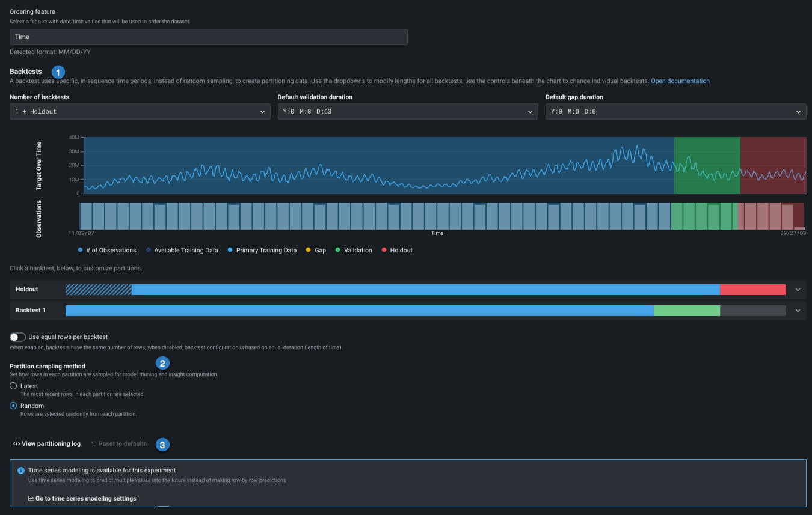Viewport: 812px width, 515px height.
Task: Go to time series modeling settings
Action: 85,499
